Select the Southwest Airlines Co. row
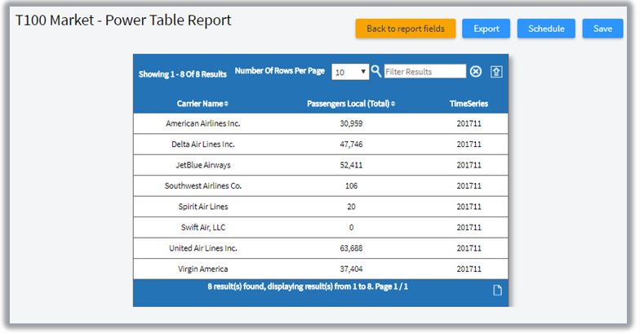The width and height of the screenshot is (644, 334). pos(203,185)
